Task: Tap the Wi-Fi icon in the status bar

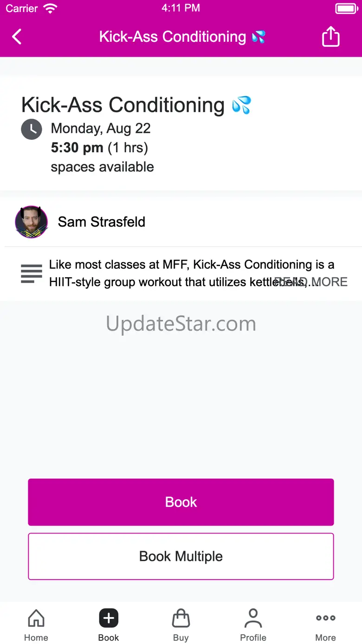Action: point(50,8)
